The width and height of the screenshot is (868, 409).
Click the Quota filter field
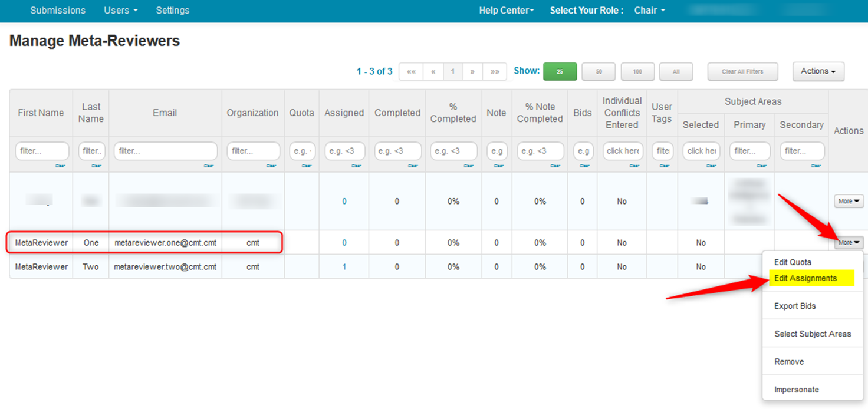coord(302,151)
